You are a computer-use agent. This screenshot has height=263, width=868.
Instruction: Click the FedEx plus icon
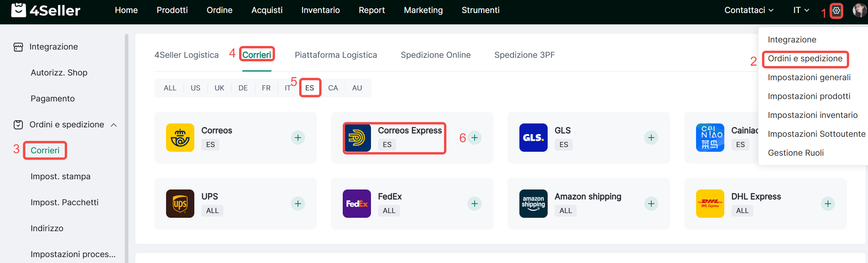tap(475, 204)
